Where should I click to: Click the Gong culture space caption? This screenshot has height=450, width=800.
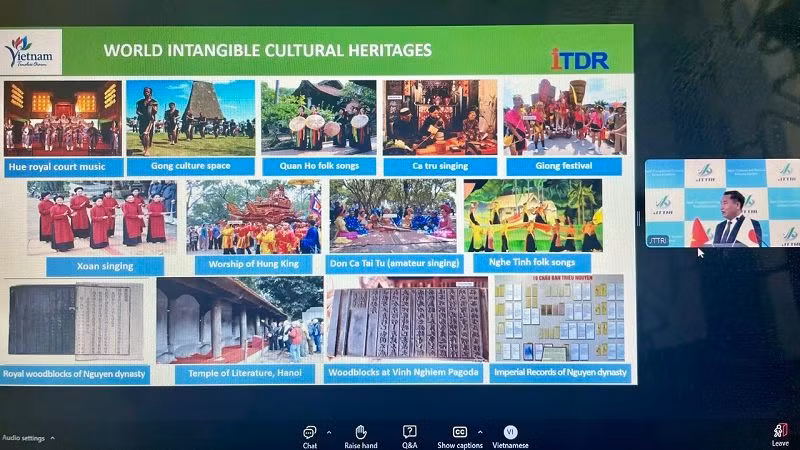click(190, 166)
